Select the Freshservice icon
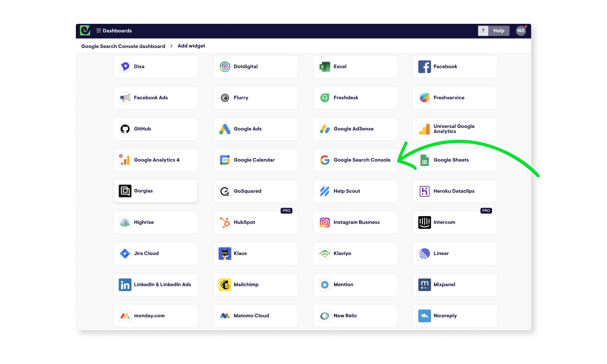The image size is (607, 364). 424,98
